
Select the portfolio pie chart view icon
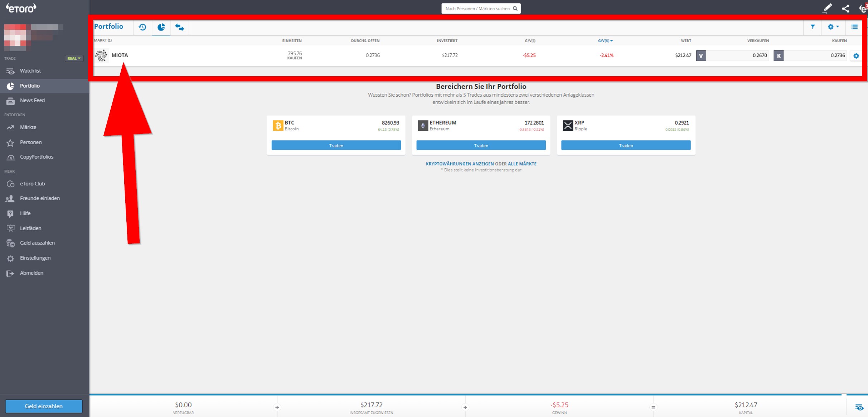(x=161, y=27)
